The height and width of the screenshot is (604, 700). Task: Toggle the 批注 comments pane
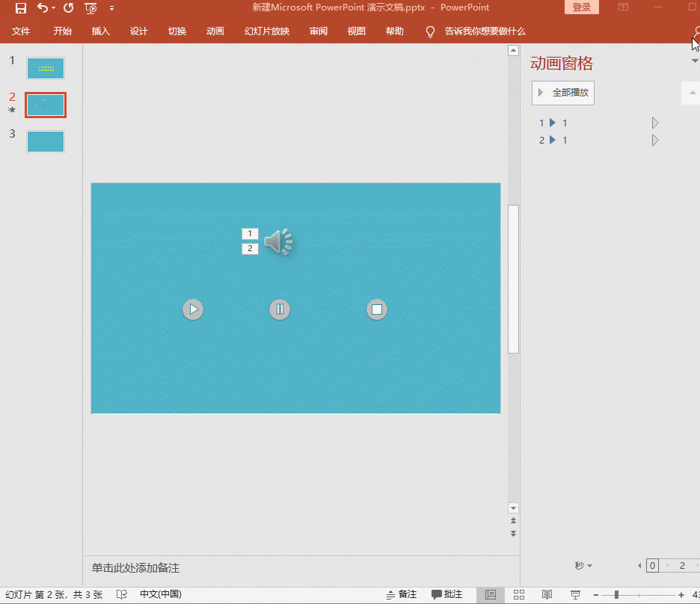pyautogui.click(x=446, y=594)
